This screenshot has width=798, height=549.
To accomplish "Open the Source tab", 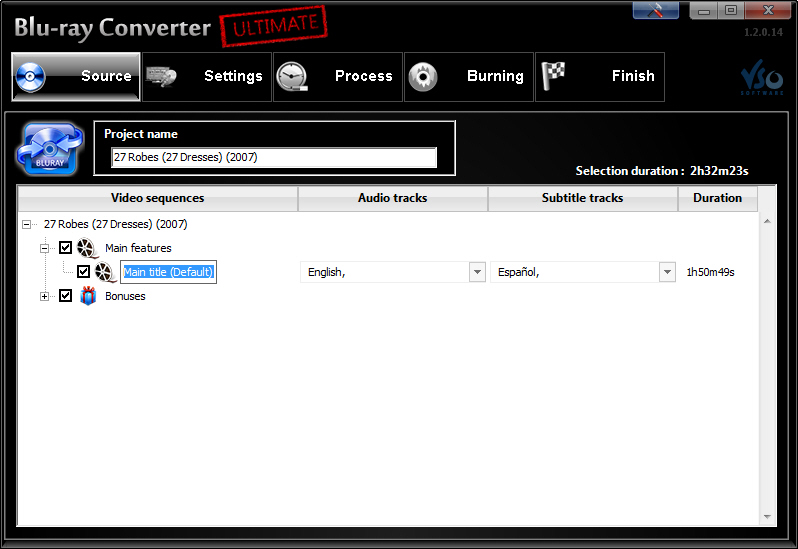I will (x=76, y=77).
